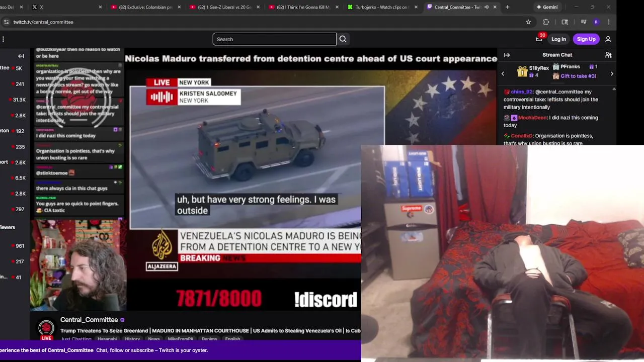Click the Just Chatting category link
This screenshot has height=362, width=644.
point(76,339)
